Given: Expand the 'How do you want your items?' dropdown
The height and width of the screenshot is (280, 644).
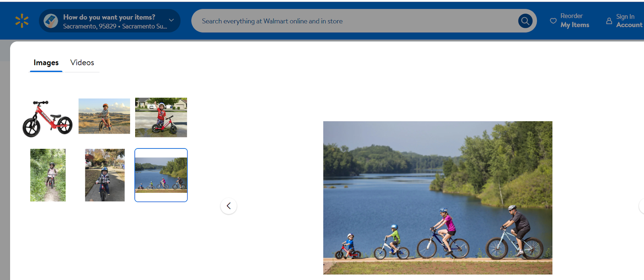Looking at the screenshot, I should point(109,21).
